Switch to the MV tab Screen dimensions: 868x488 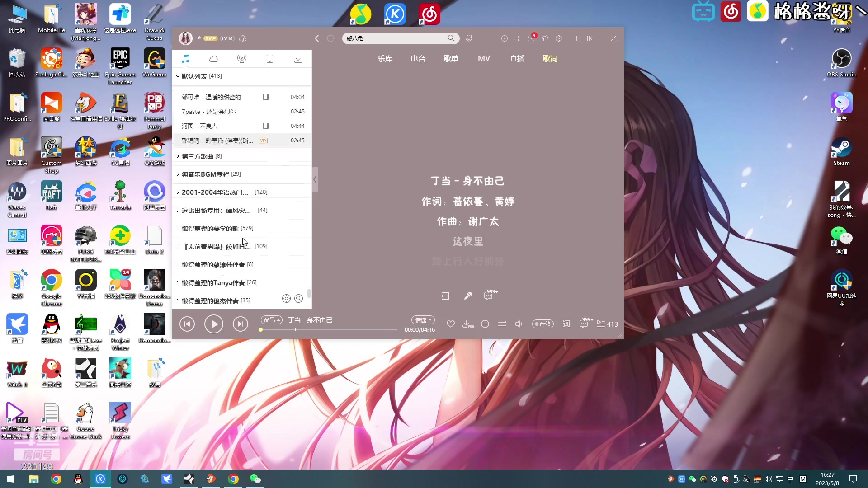[x=484, y=59]
